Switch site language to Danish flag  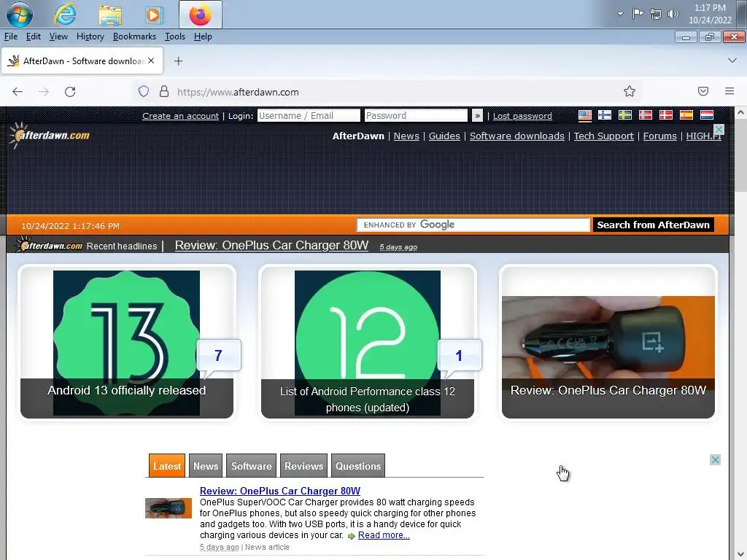[665, 115]
